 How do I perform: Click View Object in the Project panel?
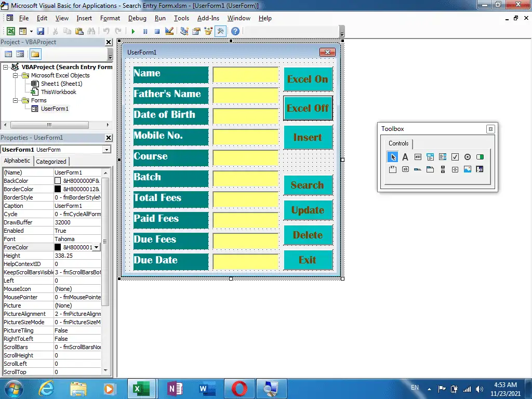click(20, 54)
